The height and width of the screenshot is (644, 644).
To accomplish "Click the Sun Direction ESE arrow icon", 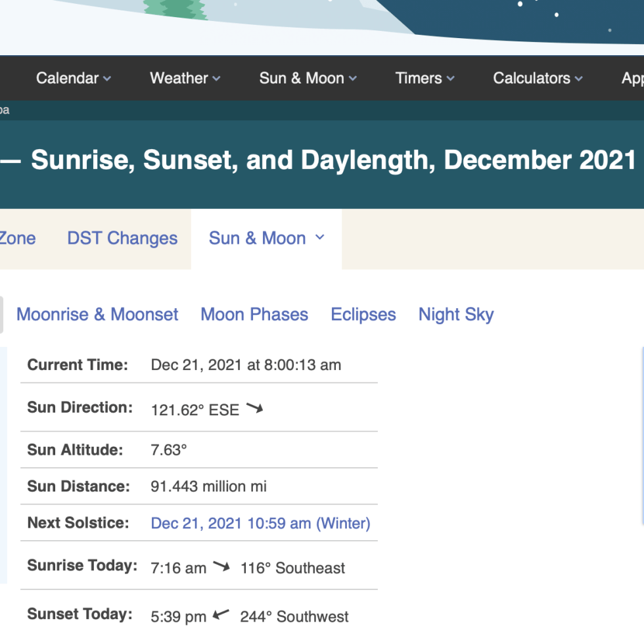I will point(254,409).
